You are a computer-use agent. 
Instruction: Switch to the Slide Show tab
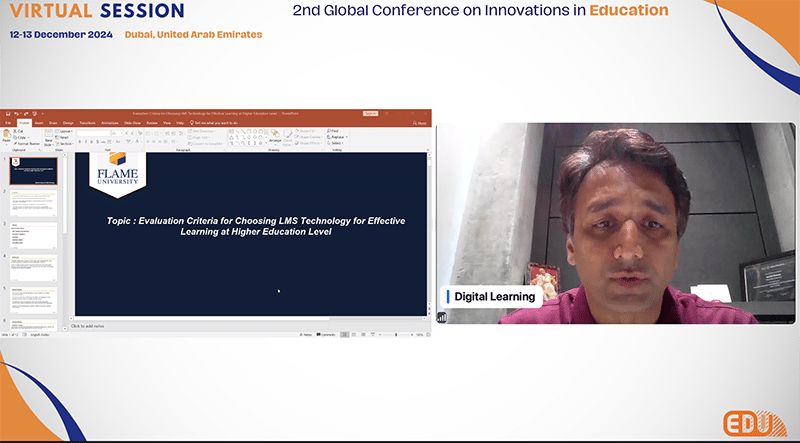133,123
